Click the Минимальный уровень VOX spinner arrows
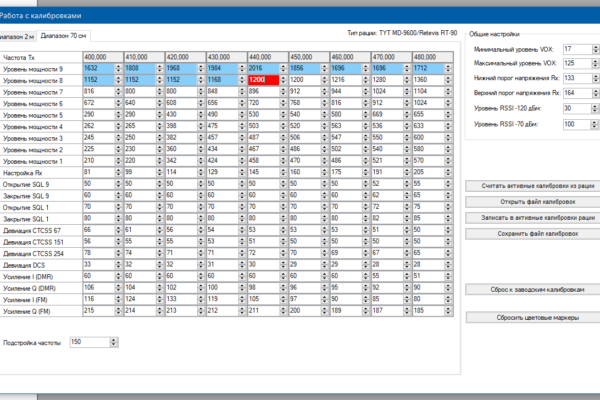Viewport: 600px width, 400px height. coord(596,48)
